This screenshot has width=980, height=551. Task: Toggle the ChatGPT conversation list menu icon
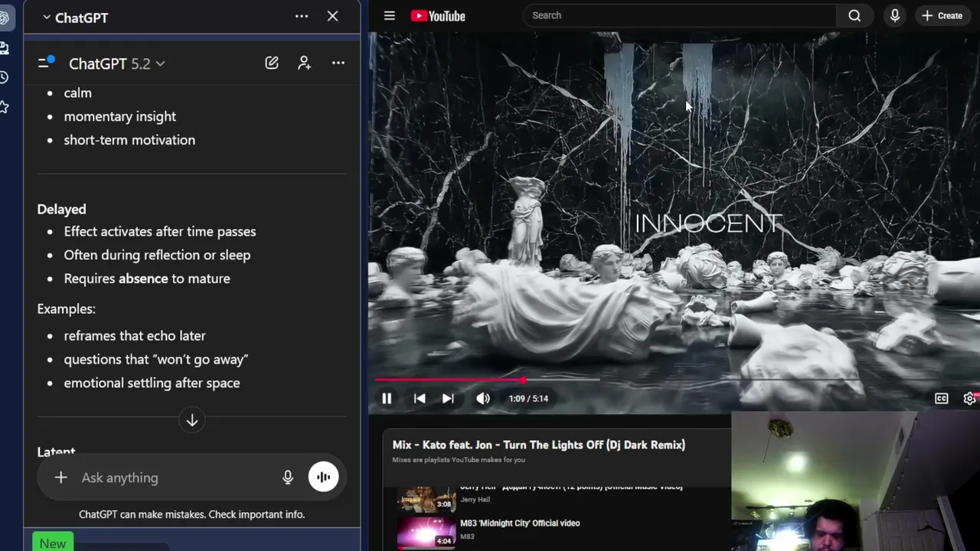pyautogui.click(x=46, y=62)
